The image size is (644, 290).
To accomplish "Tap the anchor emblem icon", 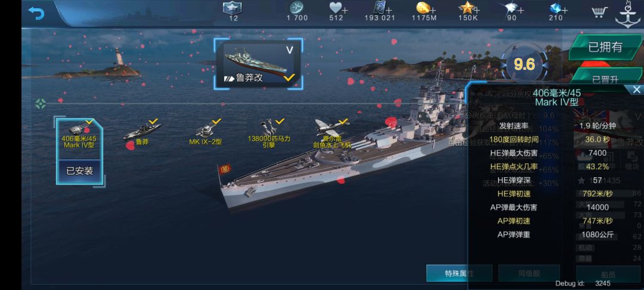I will pos(628,15).
